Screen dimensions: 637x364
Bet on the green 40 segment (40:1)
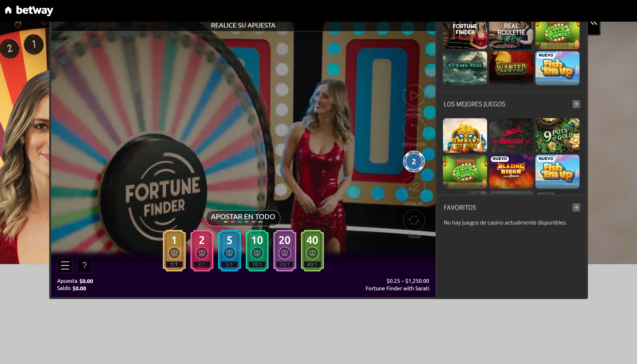[312, 250]
